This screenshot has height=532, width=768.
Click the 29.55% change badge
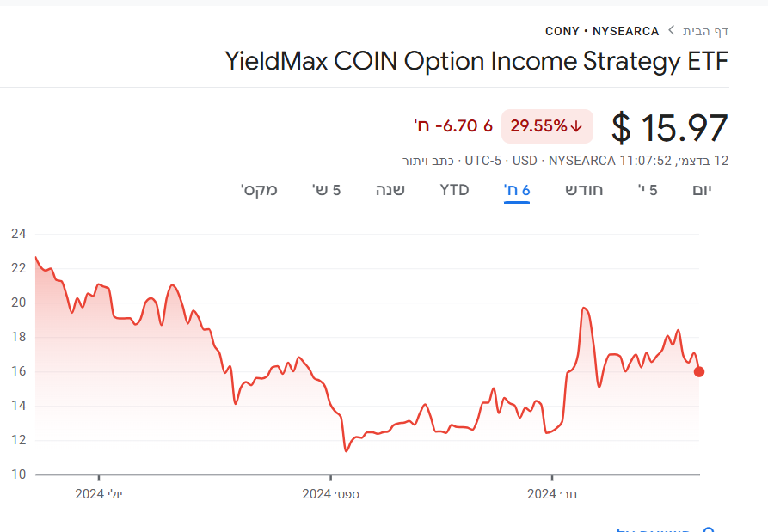tap(546, 126)
